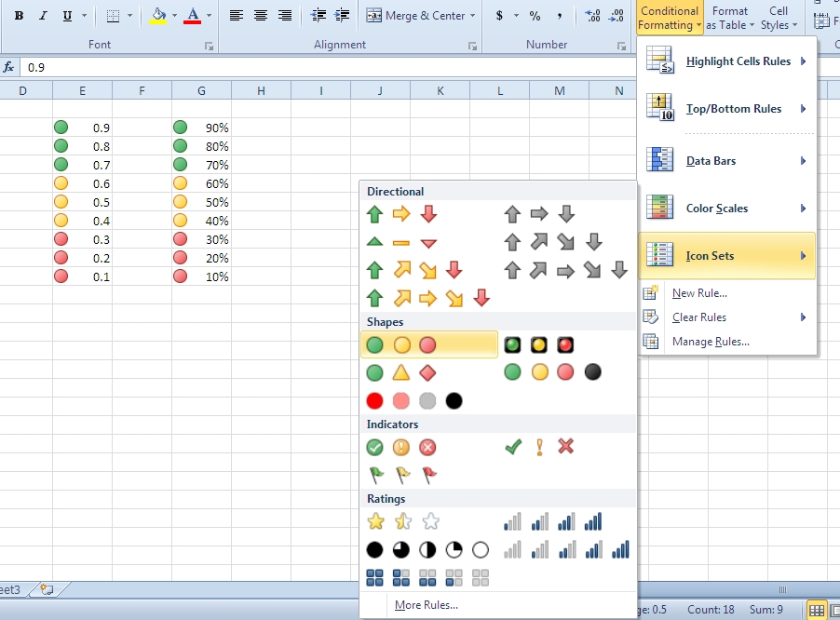
Task: Apply 3 Stars rating set
Action: click(403, 521)
